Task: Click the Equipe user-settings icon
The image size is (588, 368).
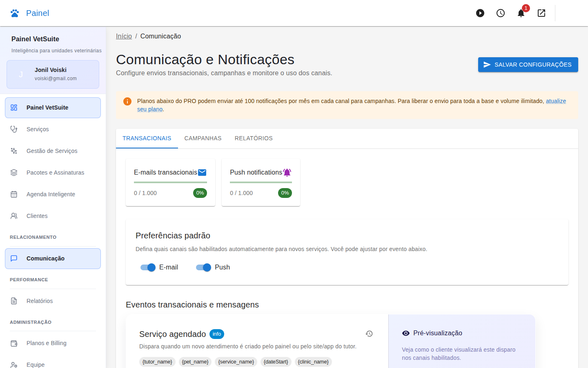Action: point(14,365)
